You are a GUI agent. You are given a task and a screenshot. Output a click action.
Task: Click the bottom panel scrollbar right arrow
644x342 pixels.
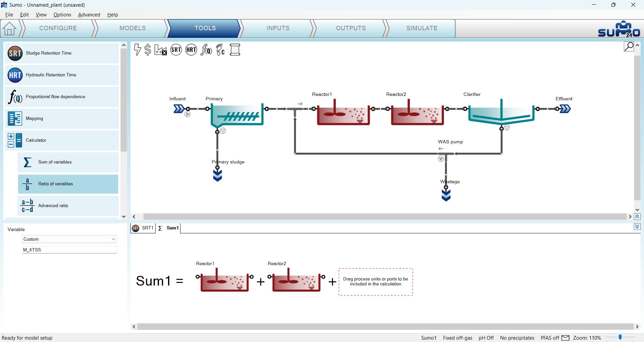click(637, 327)
